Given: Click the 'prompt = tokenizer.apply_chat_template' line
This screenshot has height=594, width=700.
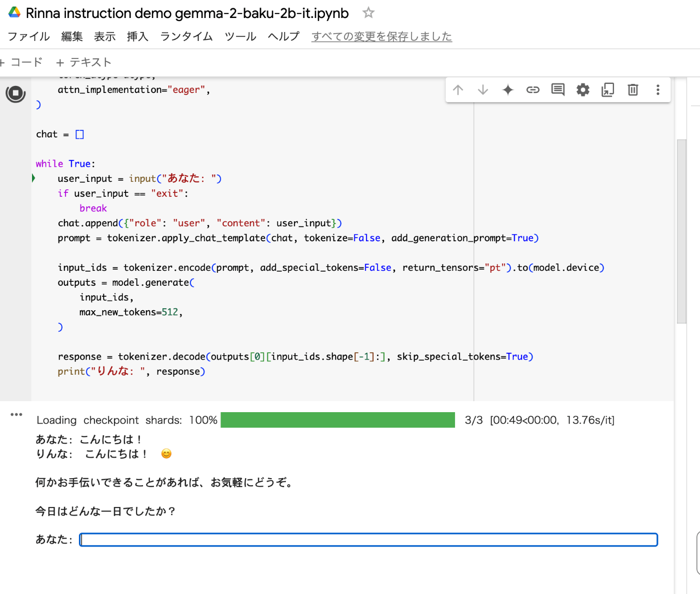Looking at the screenshot, I should [298, 238].
